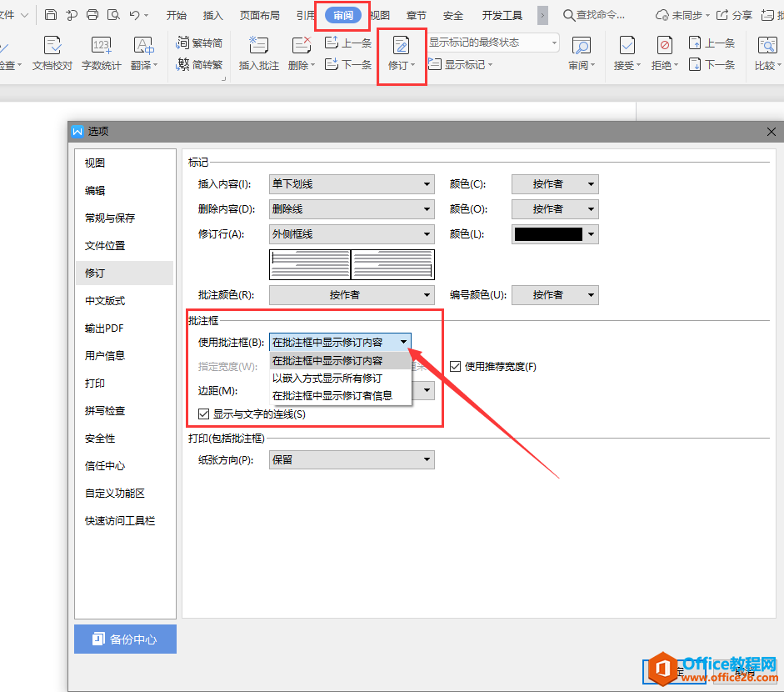Open 字数统计 word count tool
Image resolution: width=784 pixels, height=692 pixels.
[102, 53]
